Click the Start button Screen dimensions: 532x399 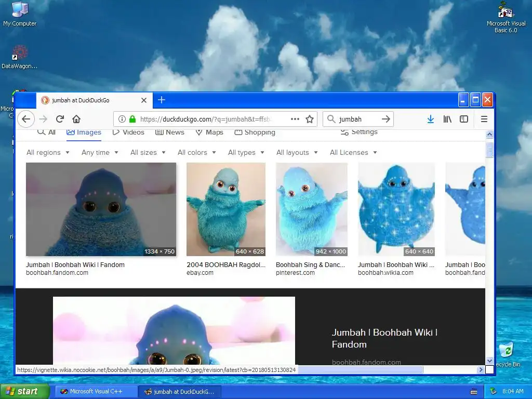(24, 392)
